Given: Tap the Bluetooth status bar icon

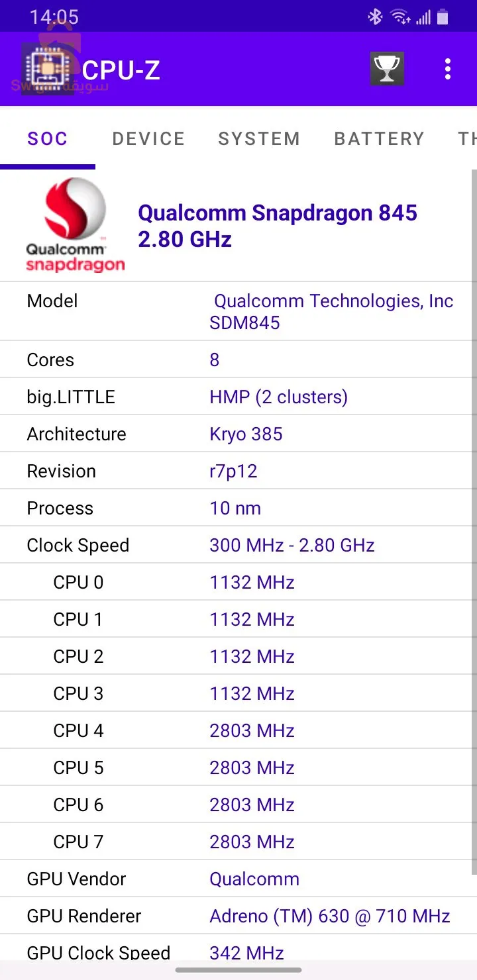Looking at the screenshot, I should (375, 17).
